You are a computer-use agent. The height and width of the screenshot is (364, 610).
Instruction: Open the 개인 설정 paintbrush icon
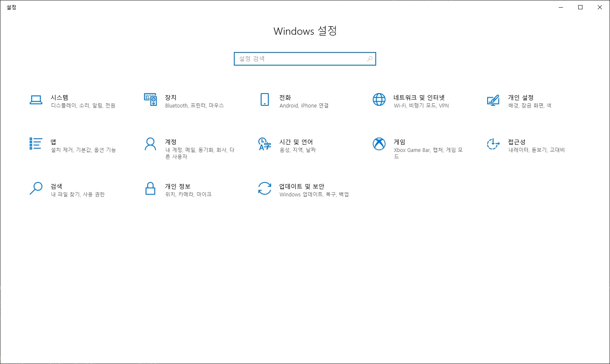click(x=494, y=100)
